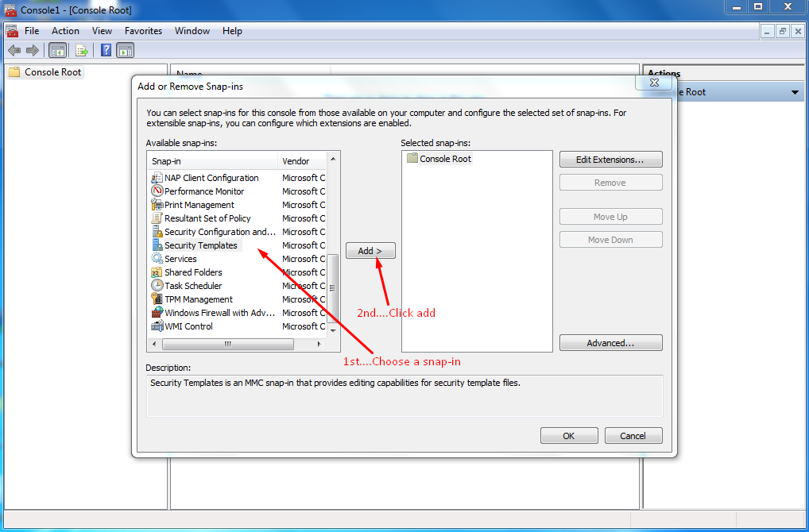Click the Name column header in main window
This screenshot has height=532, width=809.
[x=250, y=73]
